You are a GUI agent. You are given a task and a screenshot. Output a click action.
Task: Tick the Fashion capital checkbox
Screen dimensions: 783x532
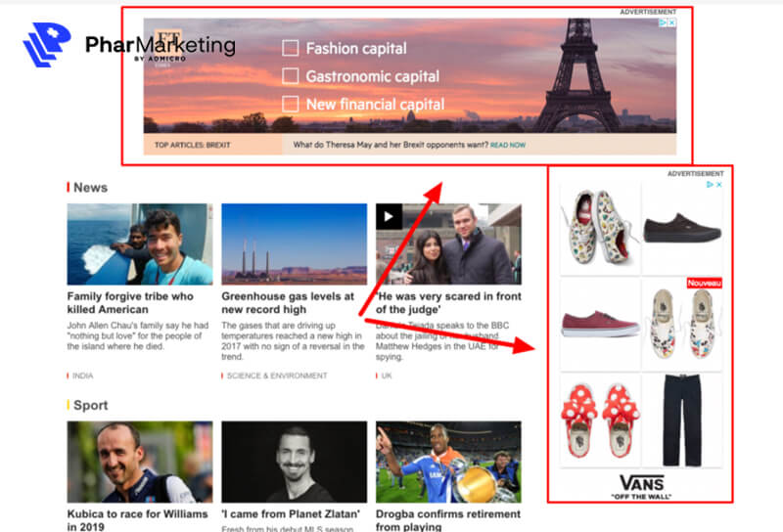[291, 49]
